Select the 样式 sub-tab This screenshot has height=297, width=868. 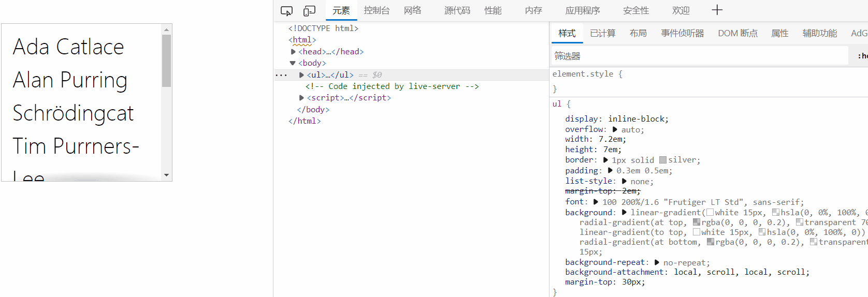567,33
